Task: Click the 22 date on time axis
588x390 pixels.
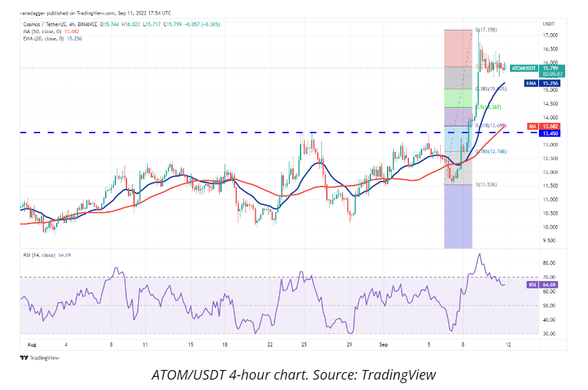Action: point(270,344)
